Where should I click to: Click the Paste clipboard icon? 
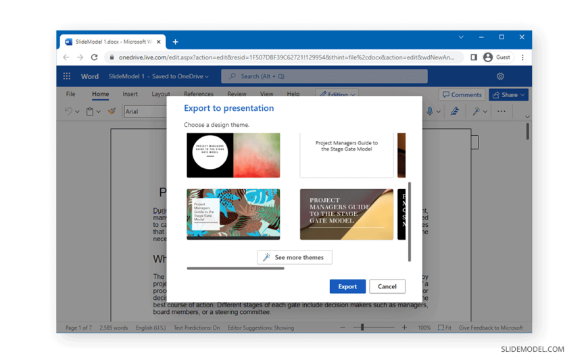click(90, 111)
